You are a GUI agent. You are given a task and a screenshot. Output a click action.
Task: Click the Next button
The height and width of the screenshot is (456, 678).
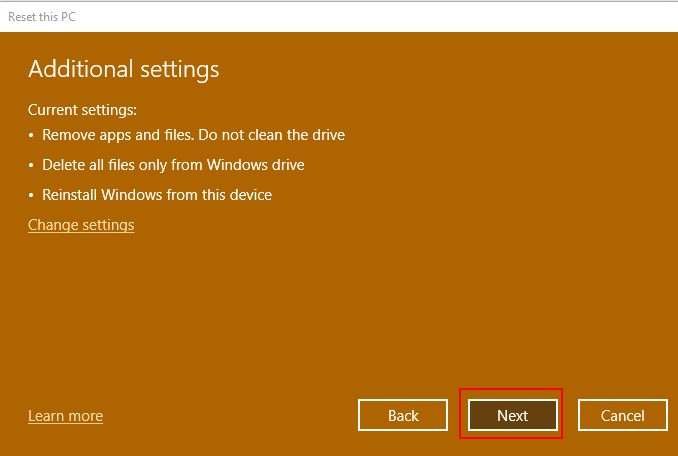click(512, 415)
